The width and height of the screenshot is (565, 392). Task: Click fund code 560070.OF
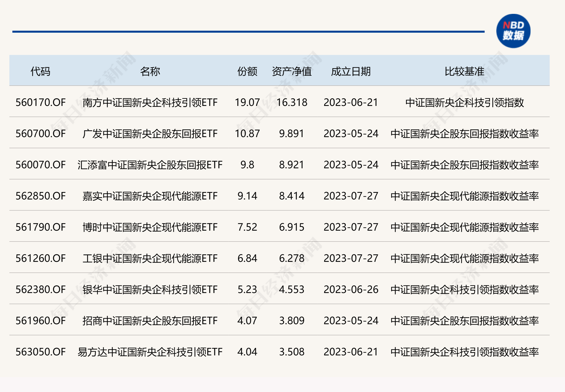pyautogui.click(x=41, y=165)
